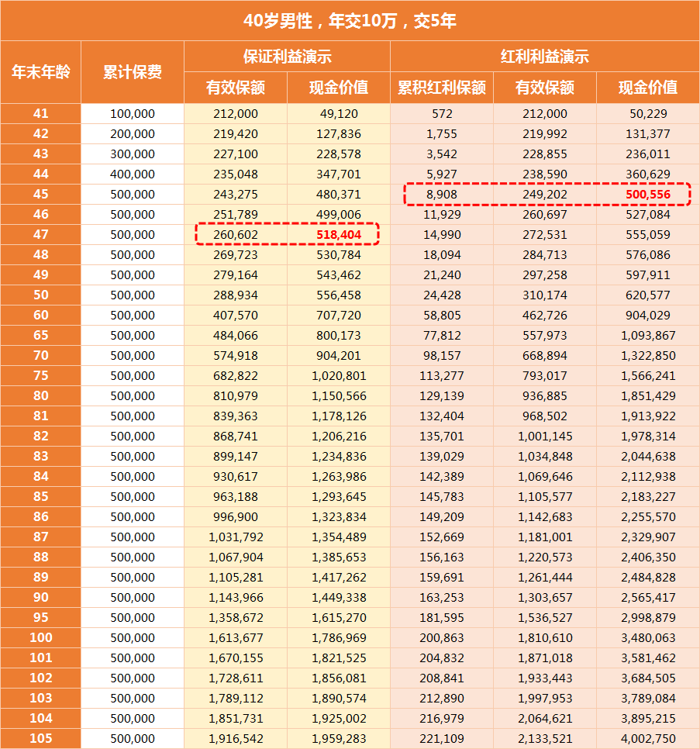Click the title '40岁男性，年交10万，交5年'
The height and width of the screenshot is (749, 700).
pyautogui.click(x=350, y=19)
